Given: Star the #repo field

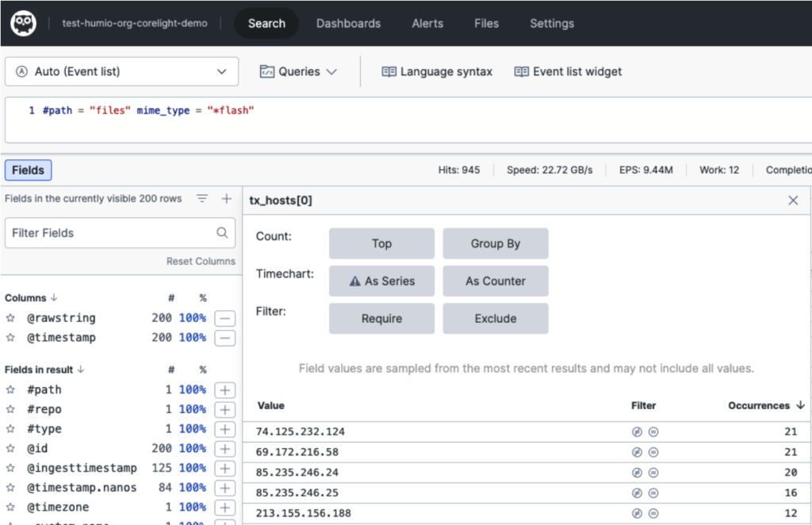Looking at the screenshot, I should (x=10, y=409).
